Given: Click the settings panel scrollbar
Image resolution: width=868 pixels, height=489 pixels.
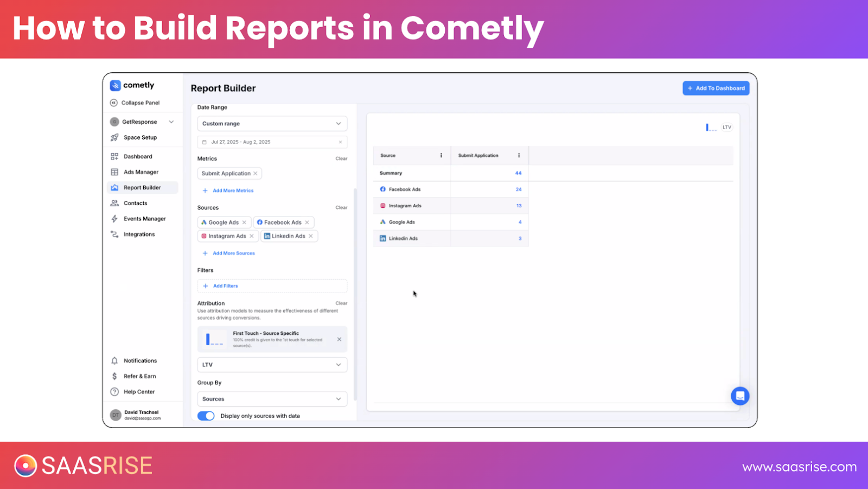Looking at the screenshot, I should coord(355,294).
